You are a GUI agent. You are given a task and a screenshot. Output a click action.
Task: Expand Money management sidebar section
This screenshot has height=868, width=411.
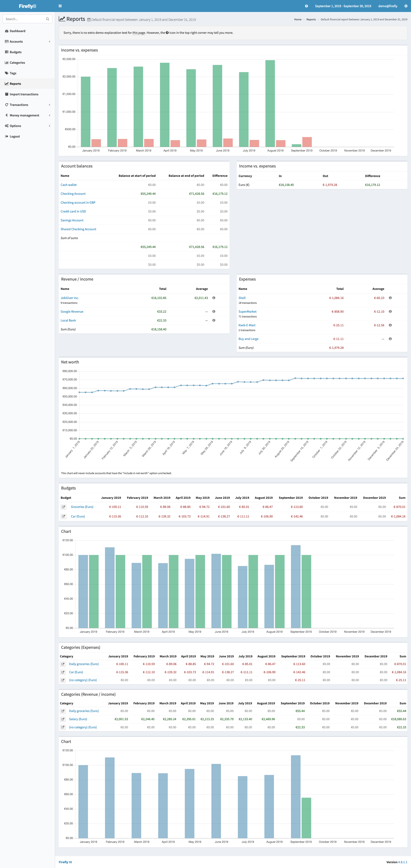(27, 115)
